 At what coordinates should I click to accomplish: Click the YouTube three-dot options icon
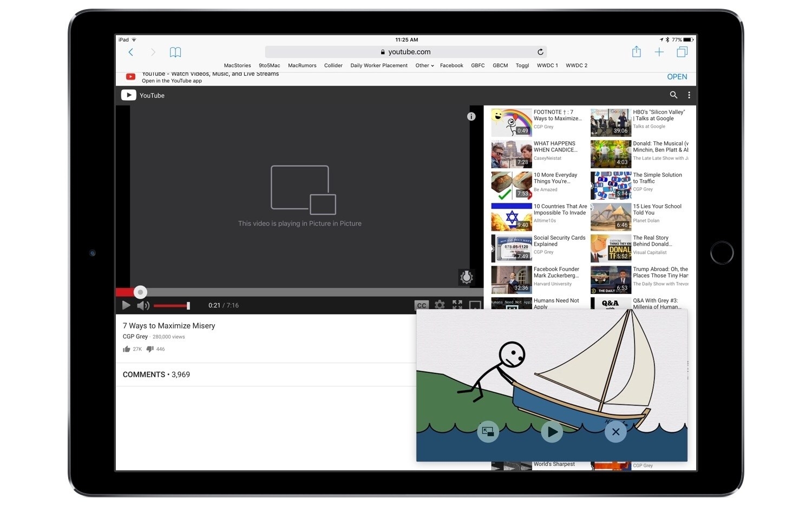point(689,95)
